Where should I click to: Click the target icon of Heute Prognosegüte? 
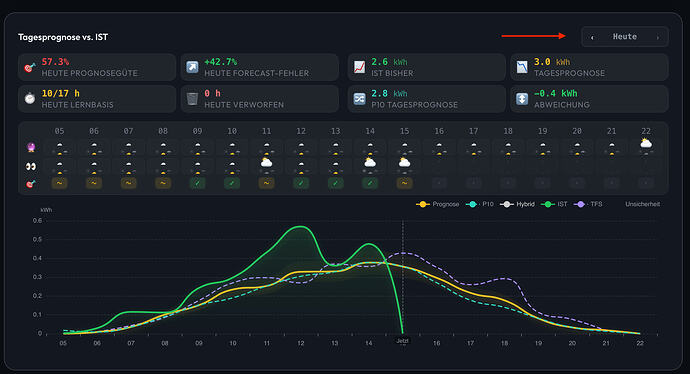click(x=30, y=67)
